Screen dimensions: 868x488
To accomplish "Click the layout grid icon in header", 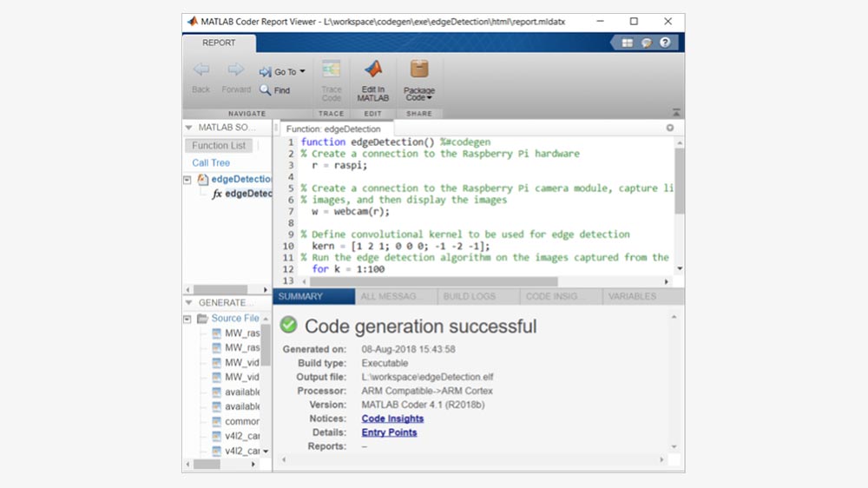I will click(x=628, y=43).
